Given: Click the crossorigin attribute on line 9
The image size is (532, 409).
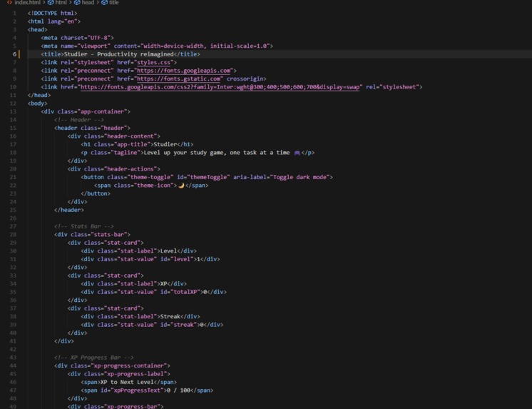Looking at the screenshot, I should point(245,79).
